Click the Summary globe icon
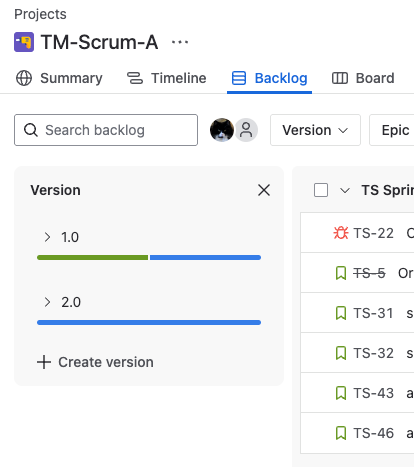The width and height of the screenshot is (414, 467). [24, 78]
